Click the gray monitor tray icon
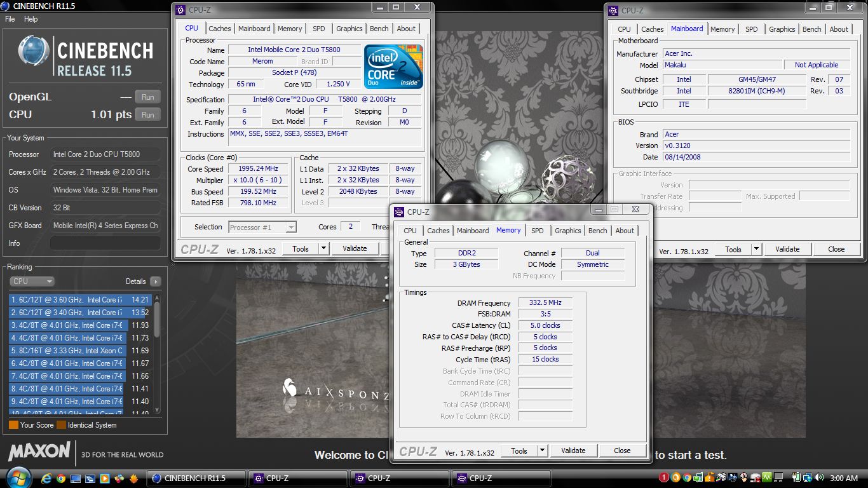 pos(778,477)
